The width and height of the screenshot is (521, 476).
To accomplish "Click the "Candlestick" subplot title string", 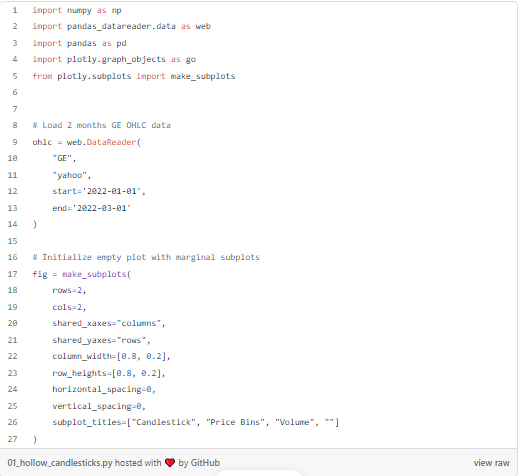I will (x=163, y=422).
